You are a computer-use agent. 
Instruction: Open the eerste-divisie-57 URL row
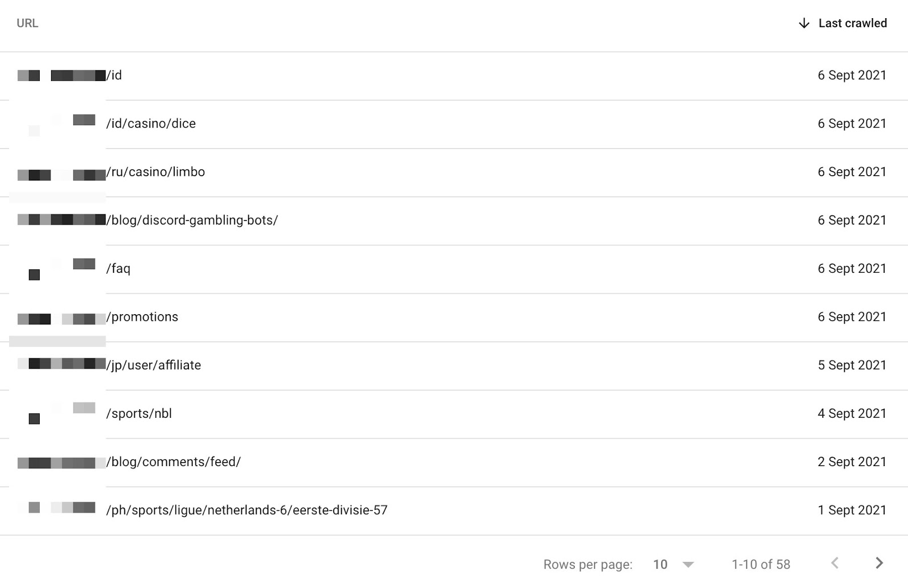point(247,510)
